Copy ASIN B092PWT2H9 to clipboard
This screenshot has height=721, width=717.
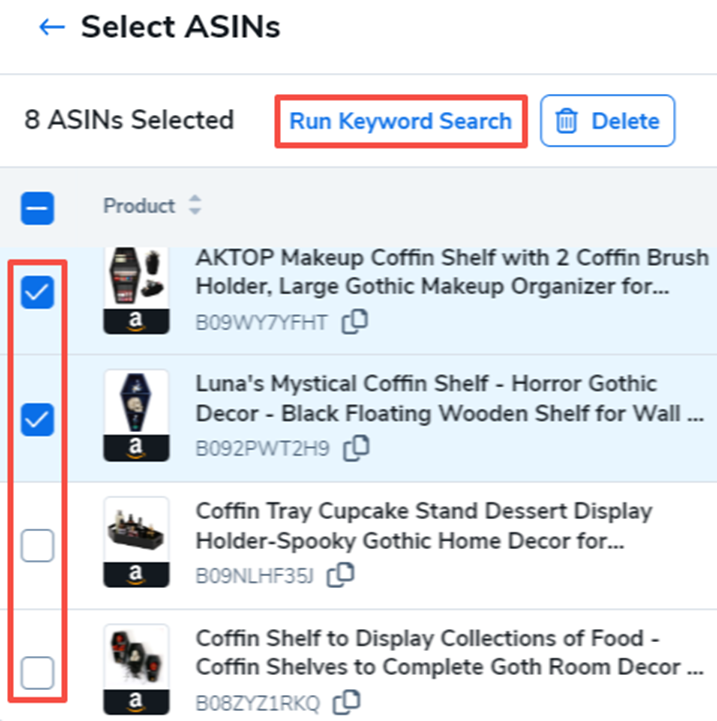[355, 448]
